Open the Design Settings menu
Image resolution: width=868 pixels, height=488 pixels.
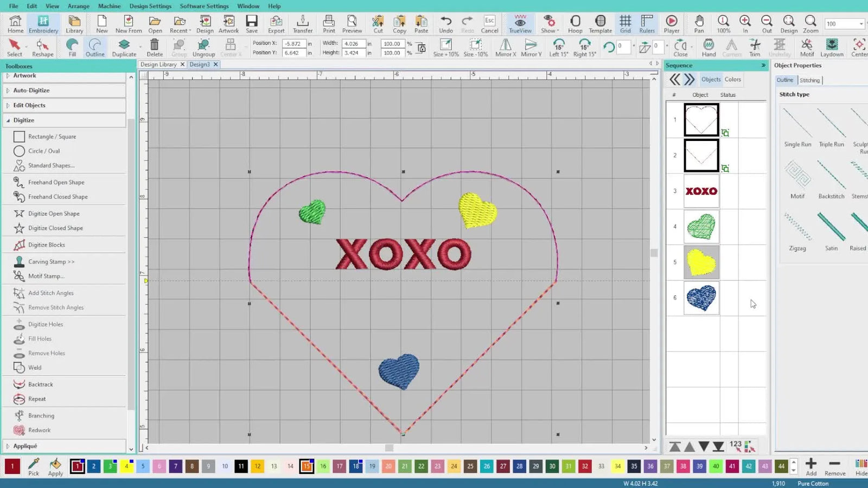[150, 6]
